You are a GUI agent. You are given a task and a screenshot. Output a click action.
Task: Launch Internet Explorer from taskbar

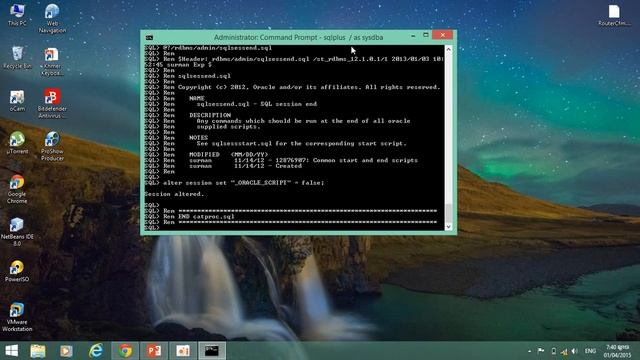[x=96, y=351]
